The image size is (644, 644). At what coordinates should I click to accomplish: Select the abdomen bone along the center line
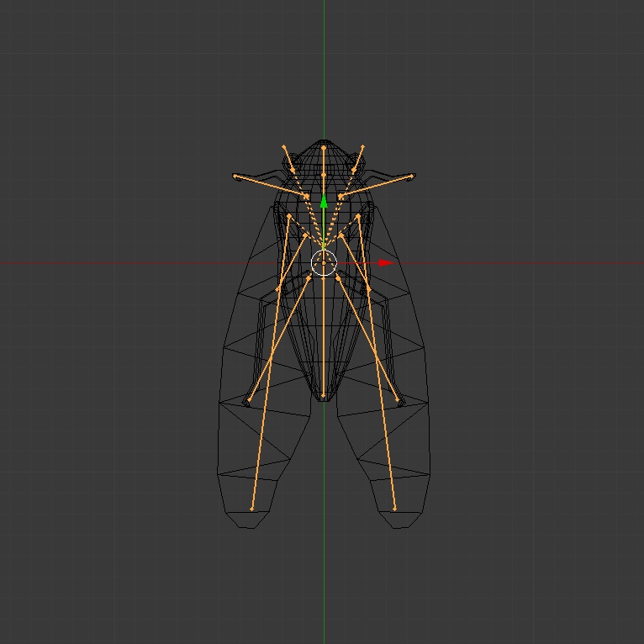[324, 337]
